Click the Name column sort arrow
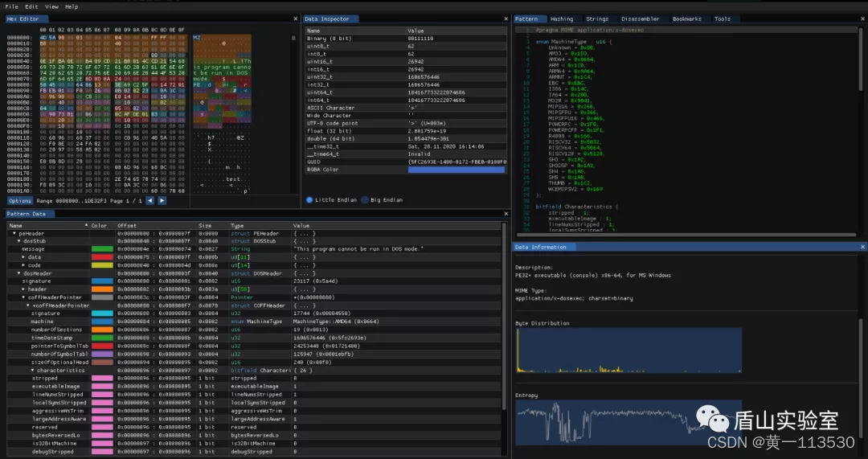The height and width of the screenshot is (459, 868). [86, 225]
